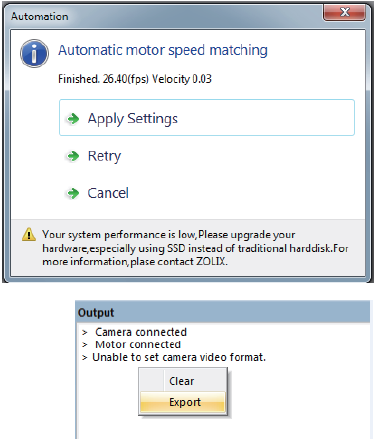Click the Output panel header
377x439 pixels.
click(223, 312)
